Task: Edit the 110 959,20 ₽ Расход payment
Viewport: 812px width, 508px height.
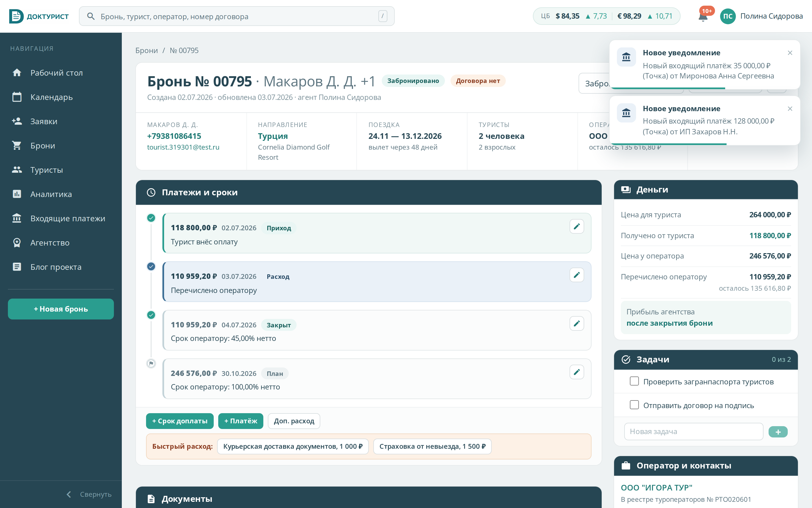Action: click(577, 275)
